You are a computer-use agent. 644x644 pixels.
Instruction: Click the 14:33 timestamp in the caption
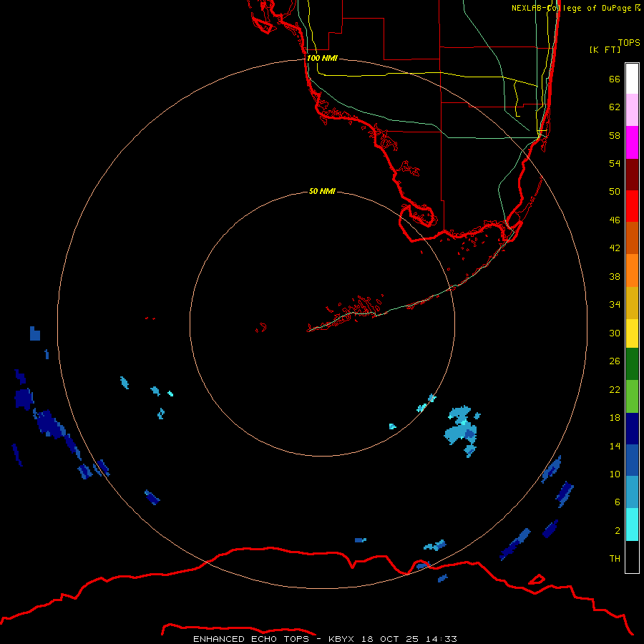click(441, 639)
